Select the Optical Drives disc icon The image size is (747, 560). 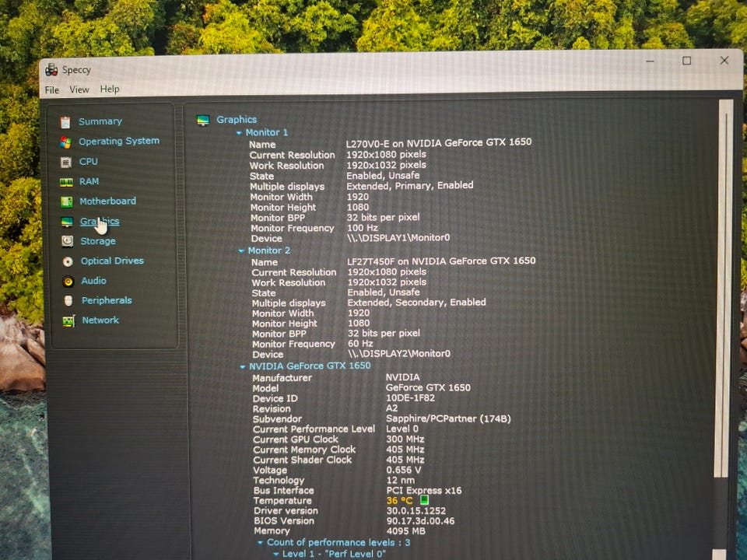(68, 261)
